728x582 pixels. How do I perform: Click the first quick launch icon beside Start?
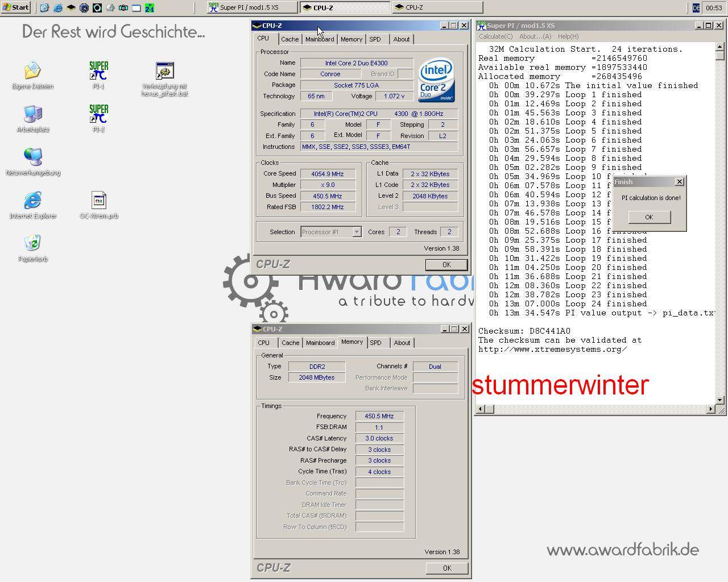pyautogui.click(x=45, y=7)
